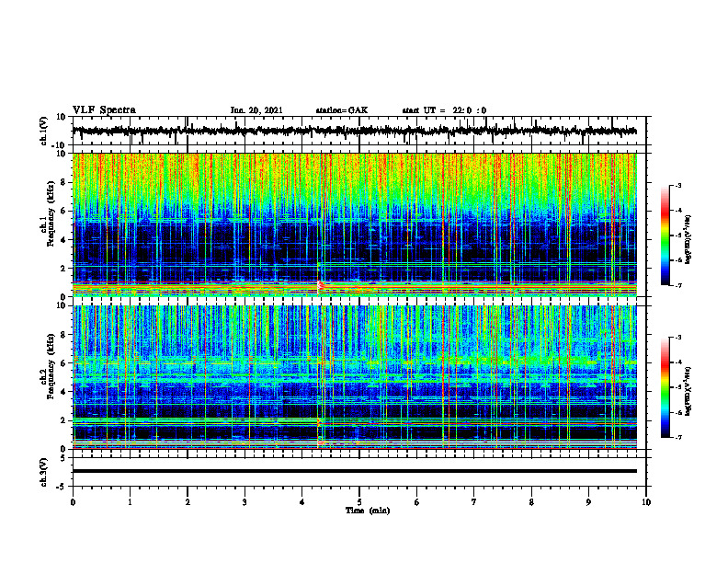Click the "start UT = 22:0 :0" text
728x563 pixels.
444,110
